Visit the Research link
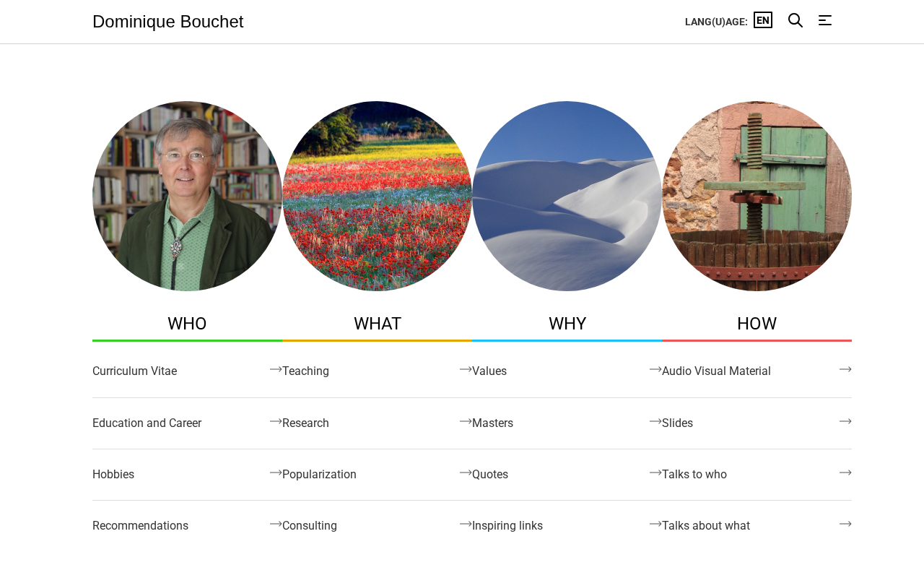The image size is (924, 578). (x=305, y=423)
